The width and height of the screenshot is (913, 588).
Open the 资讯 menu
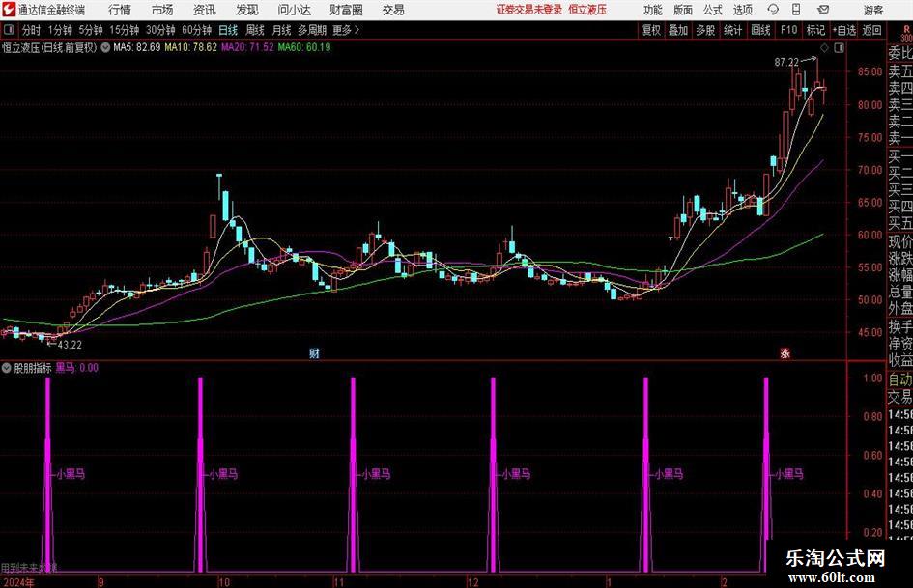click(205, 10)
